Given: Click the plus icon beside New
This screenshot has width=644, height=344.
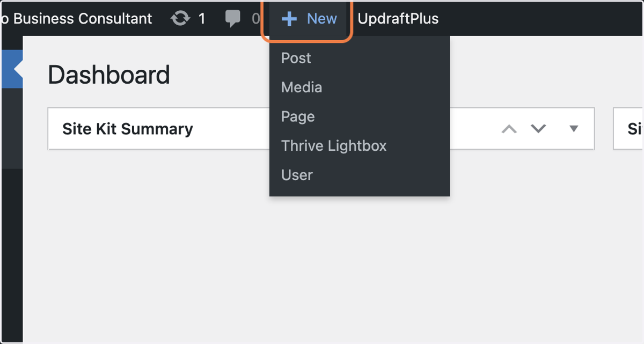Looking at the screenshot, I should (289, 19).
